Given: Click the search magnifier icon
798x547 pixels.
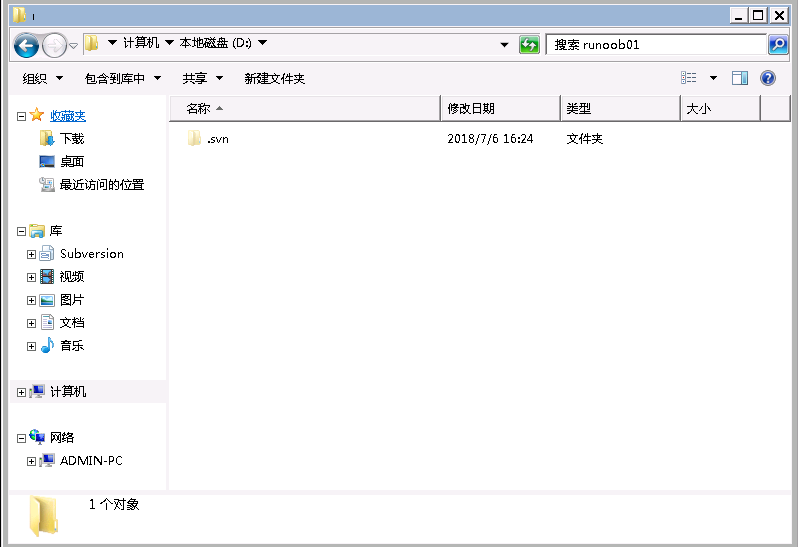Looking at the screenshot, I should coord(778,45).
